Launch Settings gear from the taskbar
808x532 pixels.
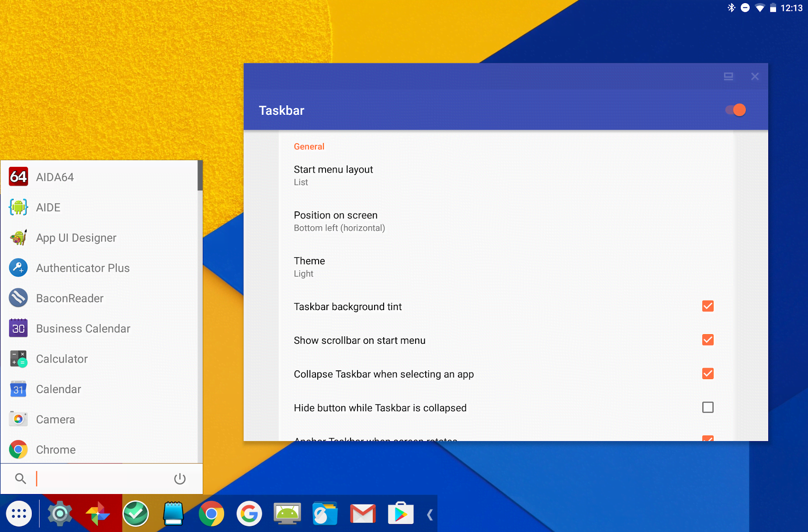tap(60, 514)
